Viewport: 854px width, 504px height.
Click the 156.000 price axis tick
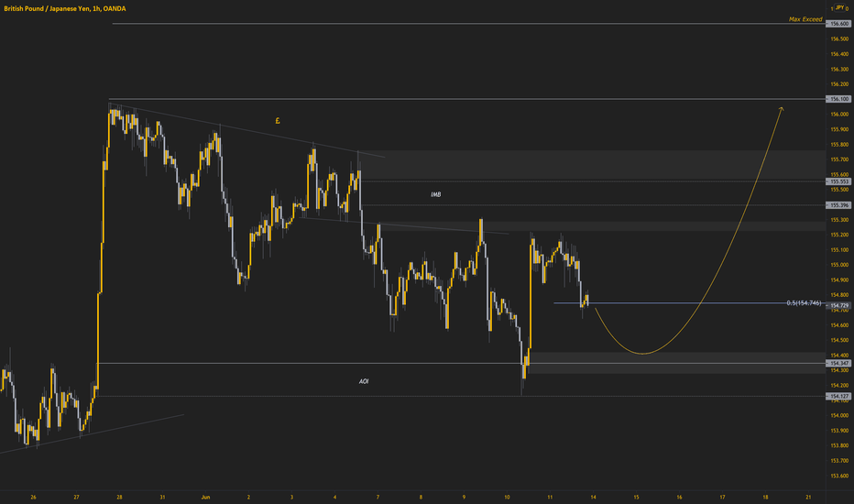pos(839,115)
